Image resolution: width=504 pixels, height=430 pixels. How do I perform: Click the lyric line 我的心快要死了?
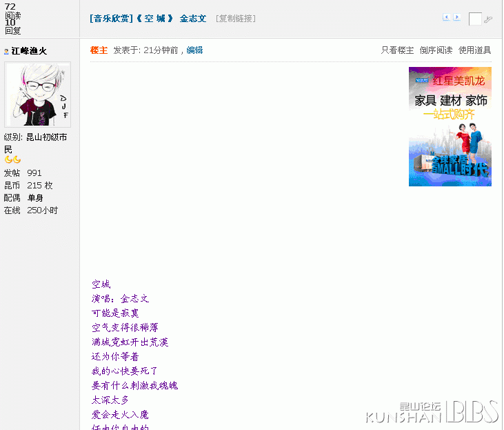125,371
